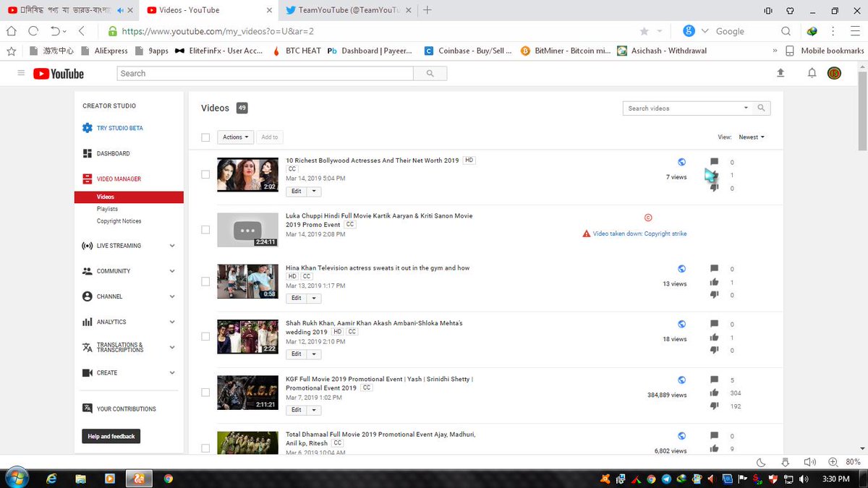Open Edit dropdown arrow for 10 Richest video
This screenshot has height=488, width=868.
[314, 192]
